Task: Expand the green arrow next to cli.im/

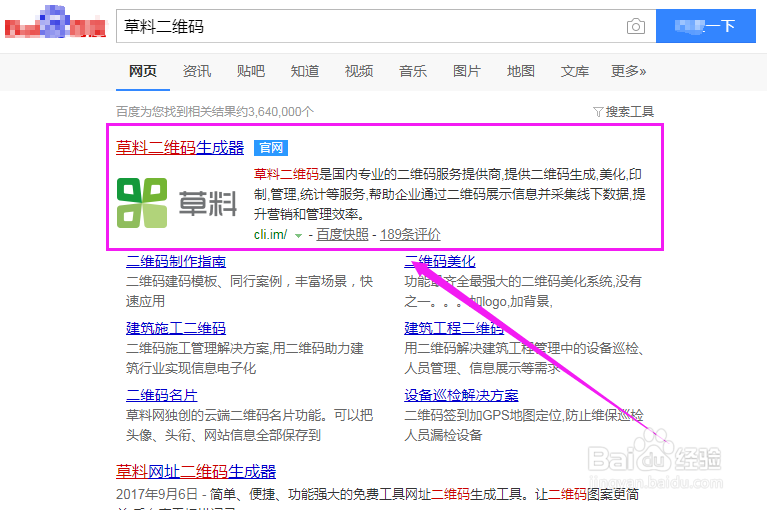Action: [x=298, y=236]
